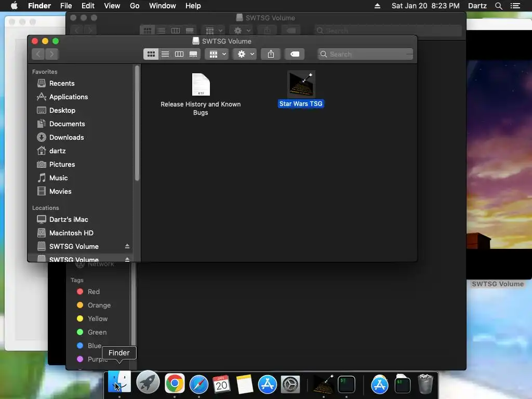The width and height of the screenshot is (532, 399).
Task: Switch front window to gallery view
Action: click(x=193, y=54)
